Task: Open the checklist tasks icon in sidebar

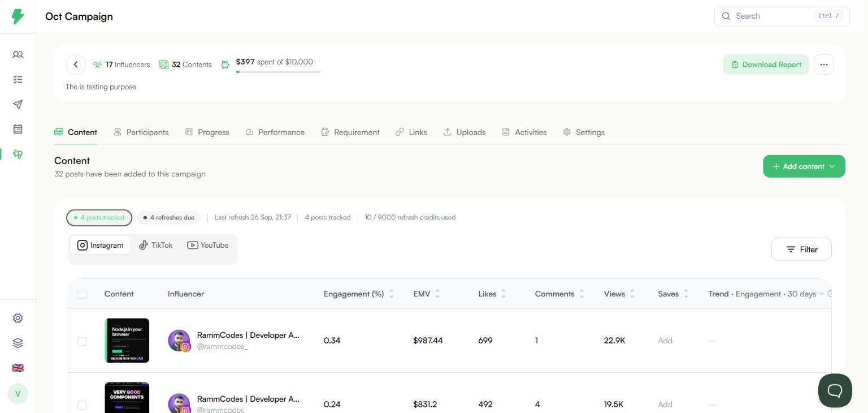Action: (18, 79)
